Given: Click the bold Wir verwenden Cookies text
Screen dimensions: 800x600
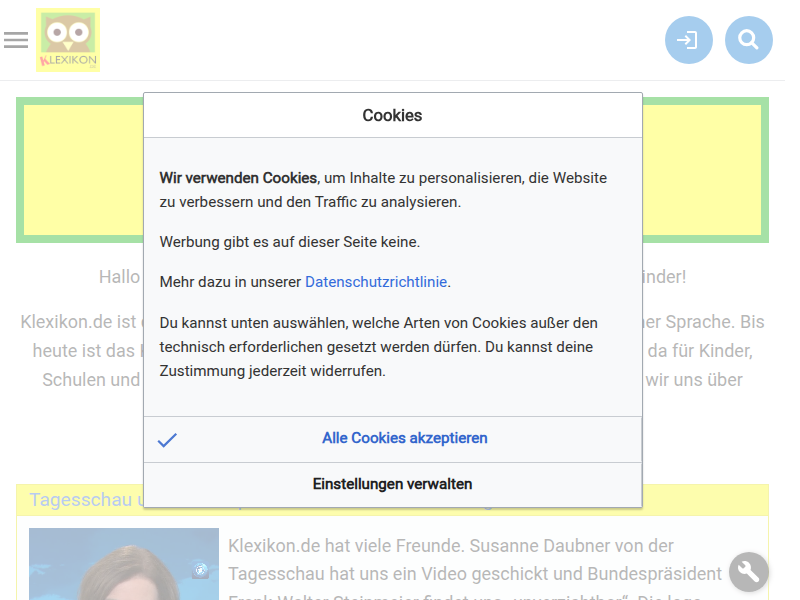Looking at the screenshot, I should (238, 178).
